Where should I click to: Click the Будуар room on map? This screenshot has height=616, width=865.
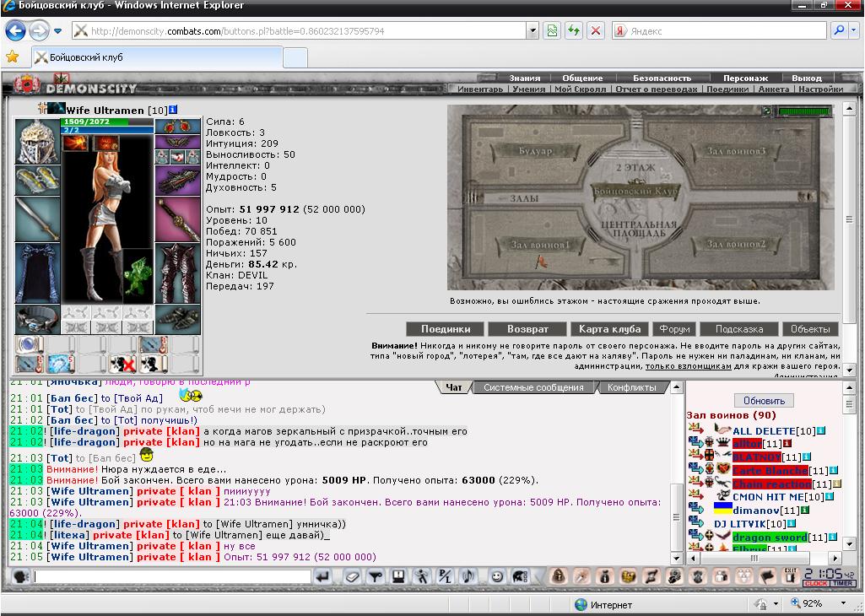tap(535, 150)
